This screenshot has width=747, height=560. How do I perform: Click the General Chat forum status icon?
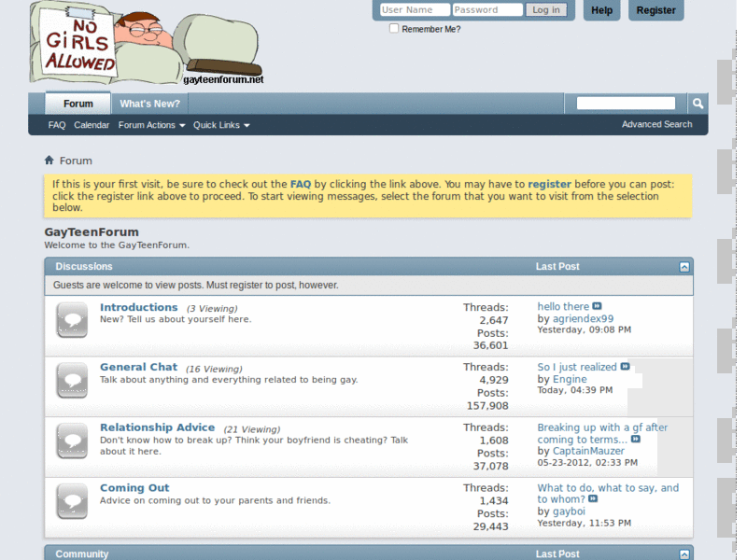pos(72,381)
